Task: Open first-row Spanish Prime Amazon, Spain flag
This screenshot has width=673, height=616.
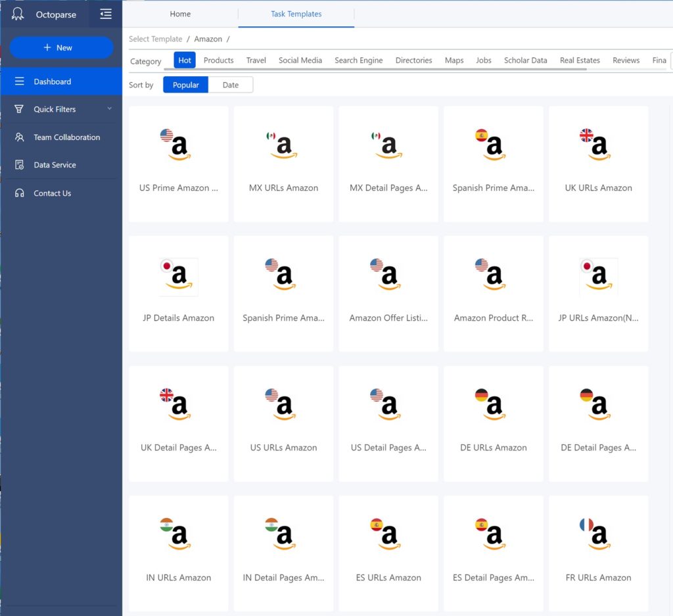Action: 491,145
